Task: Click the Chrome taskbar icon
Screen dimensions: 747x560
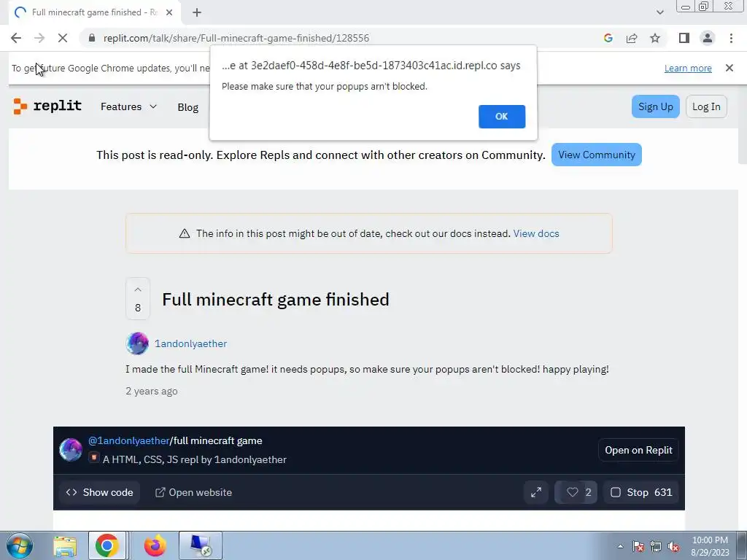Action: (107, 545)
